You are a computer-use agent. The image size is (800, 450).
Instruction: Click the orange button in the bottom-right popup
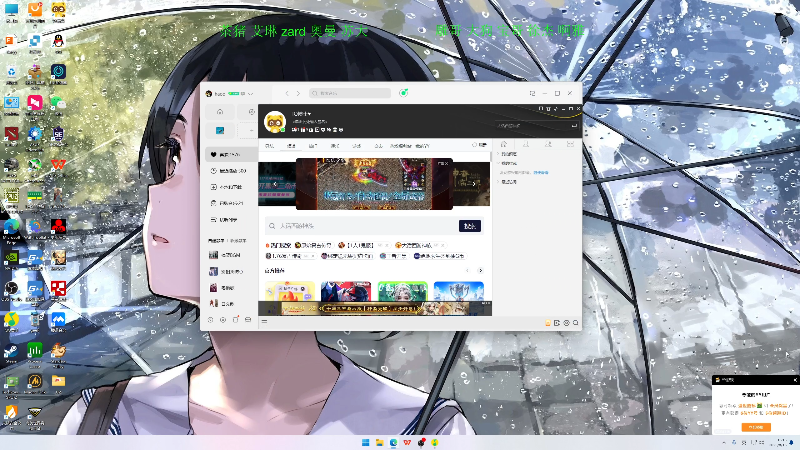(x=756, y=427)
